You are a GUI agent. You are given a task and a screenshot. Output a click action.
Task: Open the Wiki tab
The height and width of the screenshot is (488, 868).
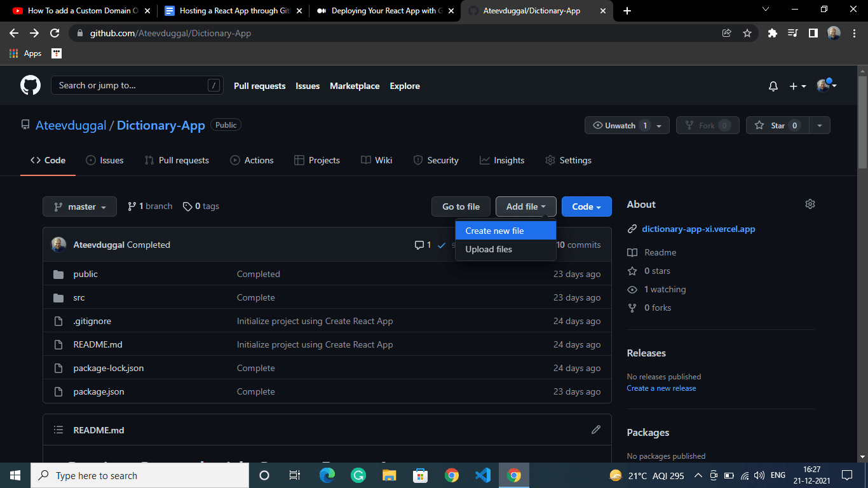377,160
